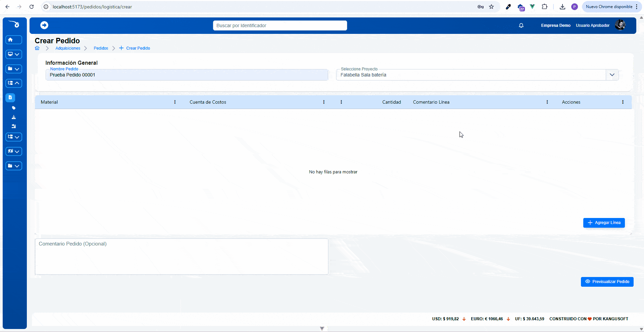The height and width of the screenshot is (332, 644).
Task: Click the Usuario Aprobador label
Action: tap(593, 25)
